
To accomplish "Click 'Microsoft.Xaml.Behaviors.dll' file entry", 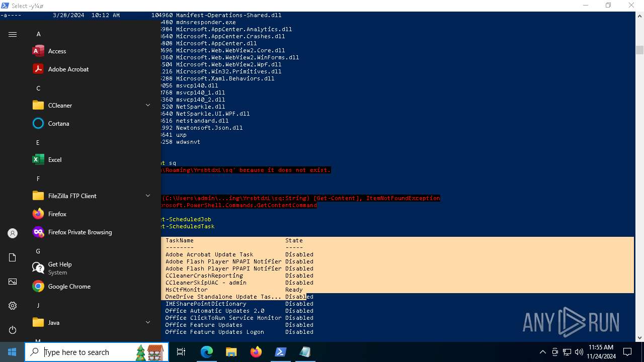I will tap(225, 78).
